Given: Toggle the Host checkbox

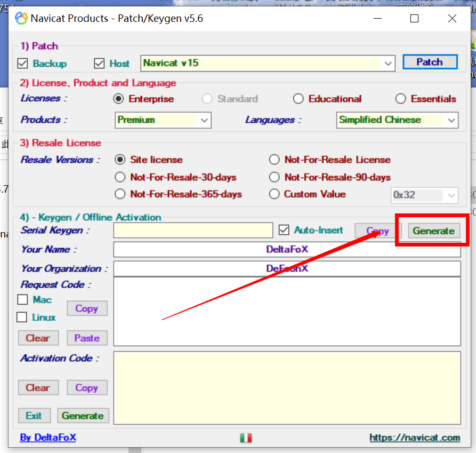Looking at the screenshot, I should [x=99, y=63].
